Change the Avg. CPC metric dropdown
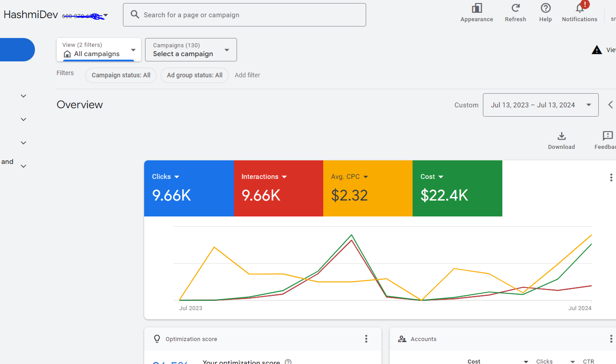The image size is (616, 364). coord(366,177)
